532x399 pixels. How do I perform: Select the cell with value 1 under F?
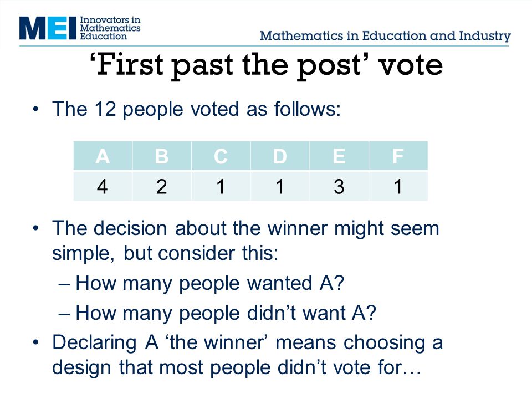point(398,186)
